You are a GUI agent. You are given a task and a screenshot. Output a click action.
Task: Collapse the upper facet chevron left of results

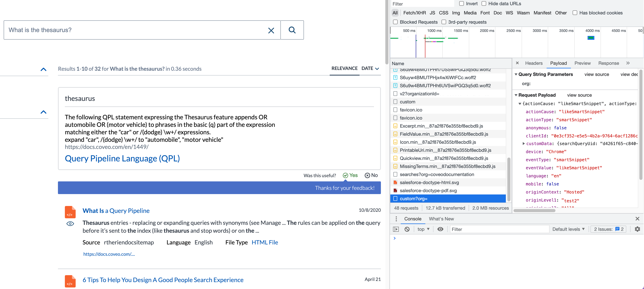tap(43, 69)
